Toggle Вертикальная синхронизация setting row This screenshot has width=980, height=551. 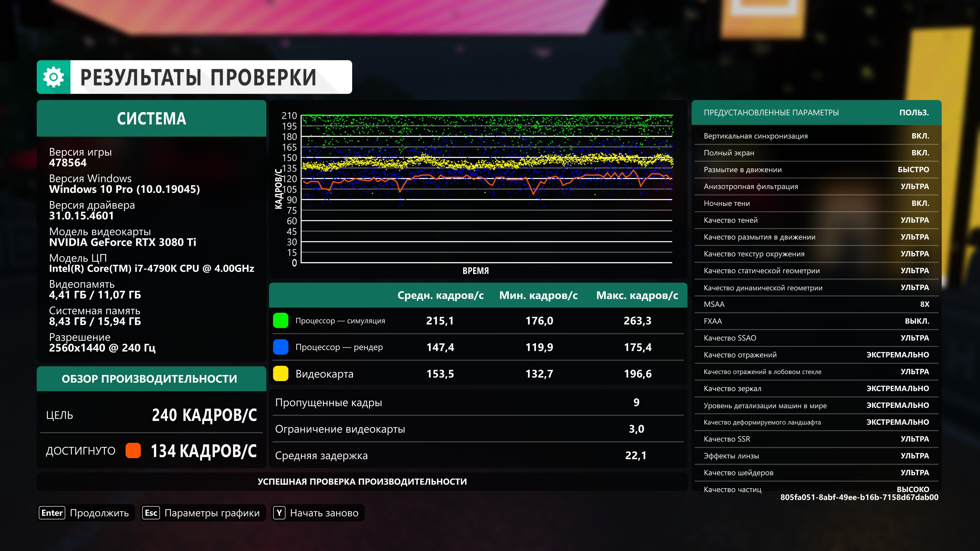tap(816, 136)
